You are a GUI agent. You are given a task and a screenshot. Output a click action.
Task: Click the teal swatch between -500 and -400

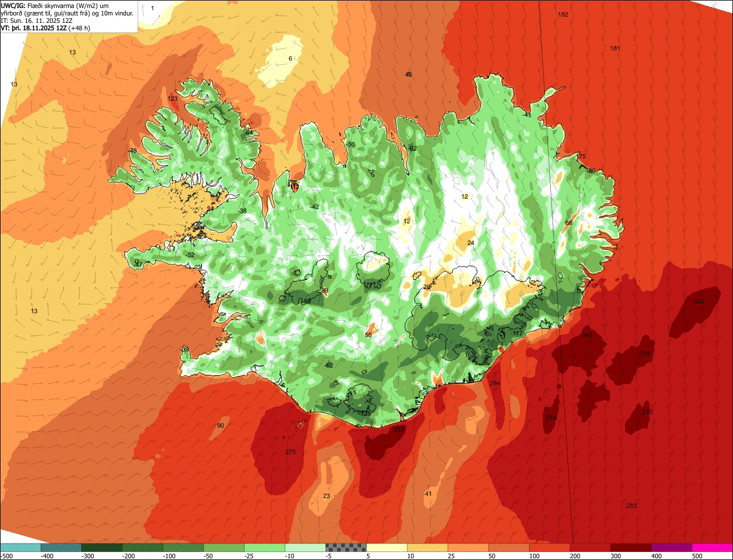coord(21,547)
